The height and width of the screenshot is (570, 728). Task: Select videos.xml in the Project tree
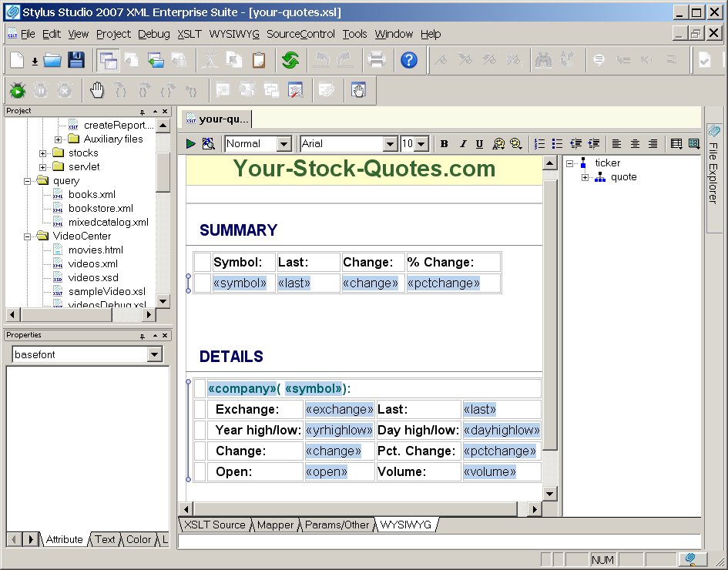tap(92, 263)
